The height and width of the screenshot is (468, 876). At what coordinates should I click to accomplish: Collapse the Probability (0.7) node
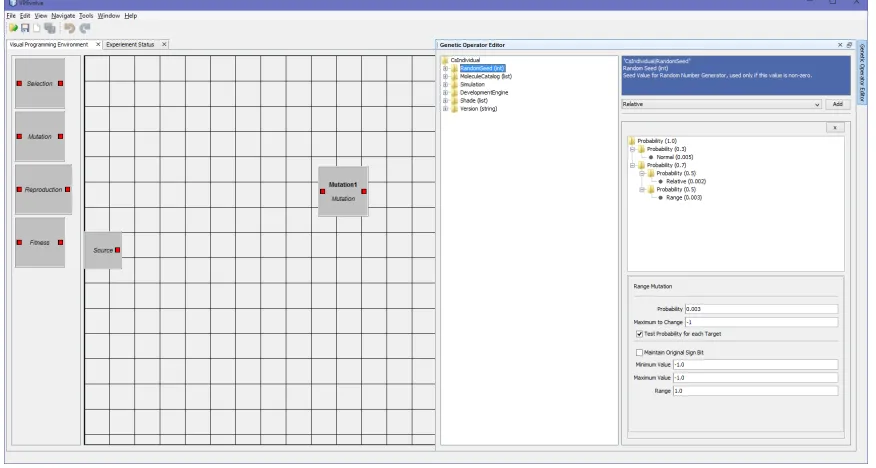(x=632, y=165)
